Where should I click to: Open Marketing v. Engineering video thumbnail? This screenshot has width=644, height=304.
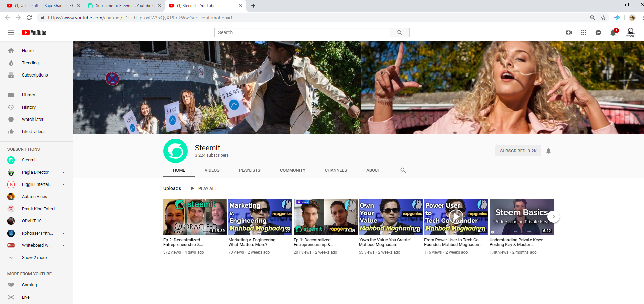[260, 217]
